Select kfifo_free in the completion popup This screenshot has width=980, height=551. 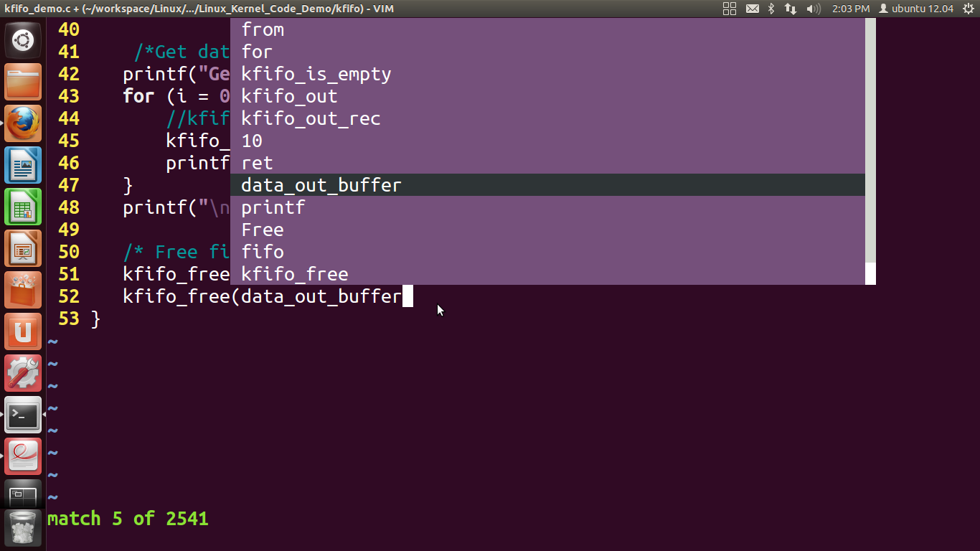click(x=294, y=273)
